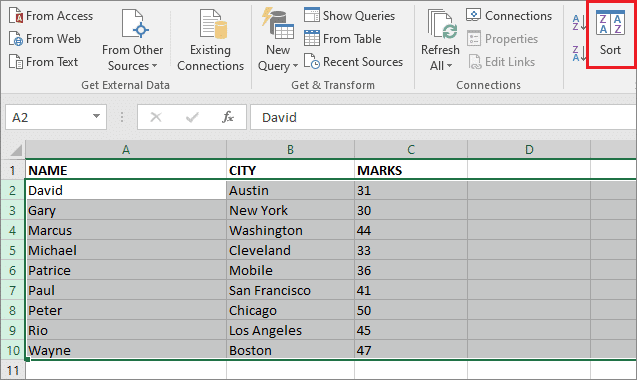Image resolution: width=637 pixels, height=380 pixels.
Task: Select column D header
Action: (x=529, y=150)
